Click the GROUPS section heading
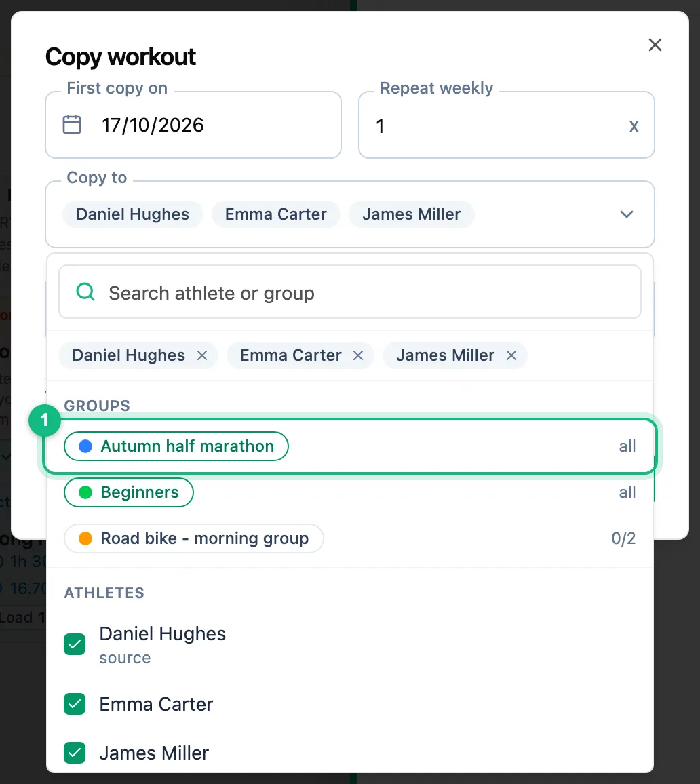 [x=97, y=406]
